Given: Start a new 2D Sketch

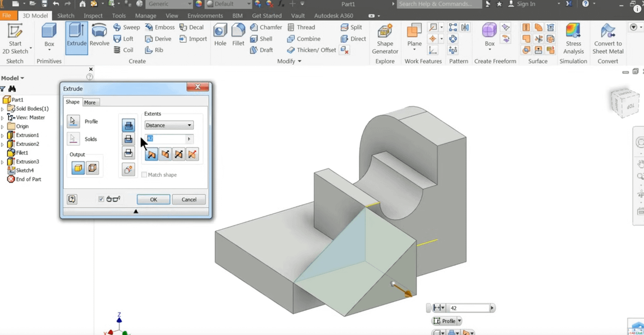Looking at the screenshot, I should 16,38.
